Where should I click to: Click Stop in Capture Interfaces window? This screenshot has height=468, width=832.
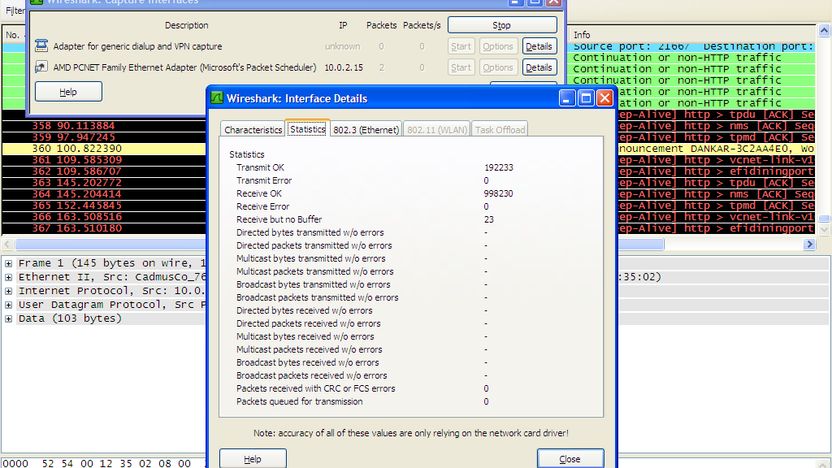click(x=502, y=25)
